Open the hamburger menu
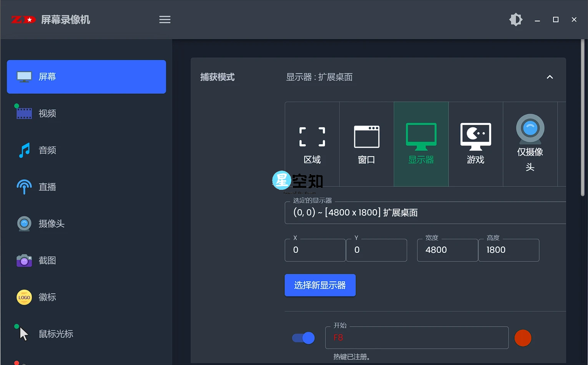The image size is (588, 365). coord(164,19)
